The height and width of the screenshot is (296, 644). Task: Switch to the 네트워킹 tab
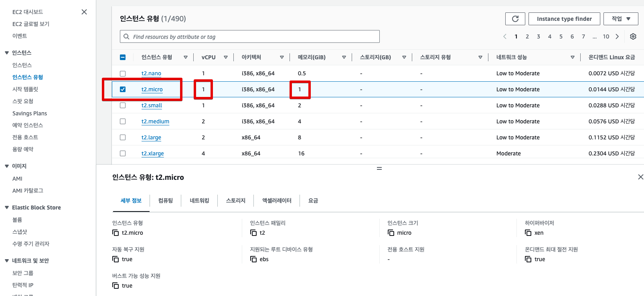200,201
